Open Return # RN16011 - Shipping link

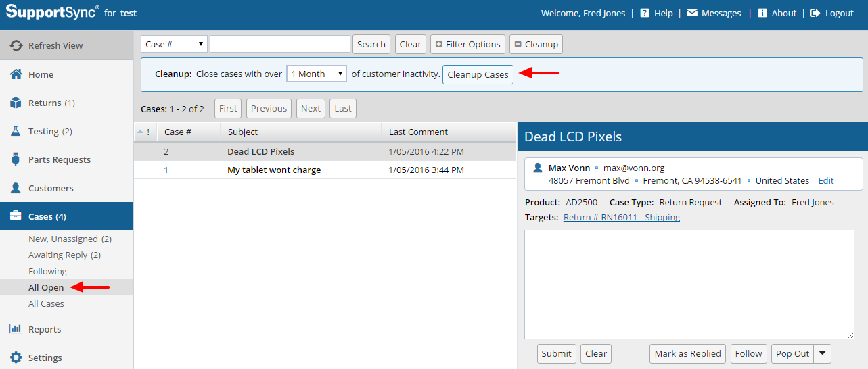coord(621,217)
